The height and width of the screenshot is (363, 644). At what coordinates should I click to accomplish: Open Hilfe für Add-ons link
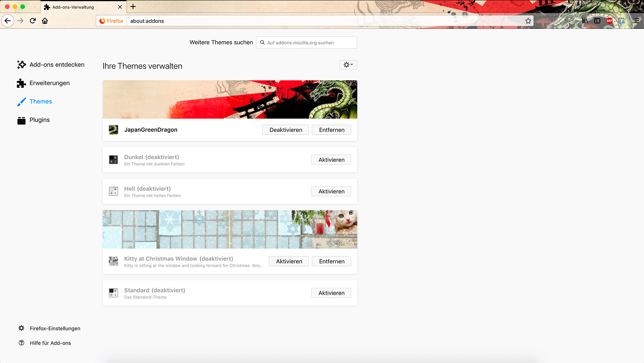[x=51, y=343]
